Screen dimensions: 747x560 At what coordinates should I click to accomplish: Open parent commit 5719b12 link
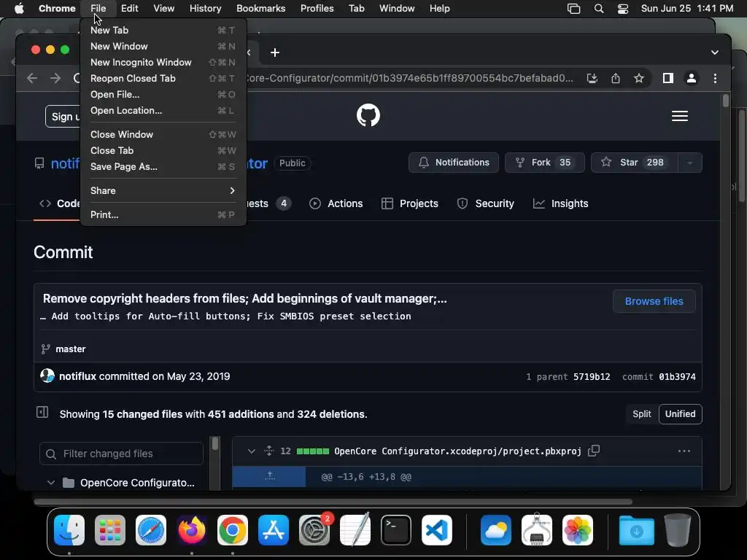(x=591, y=377)
